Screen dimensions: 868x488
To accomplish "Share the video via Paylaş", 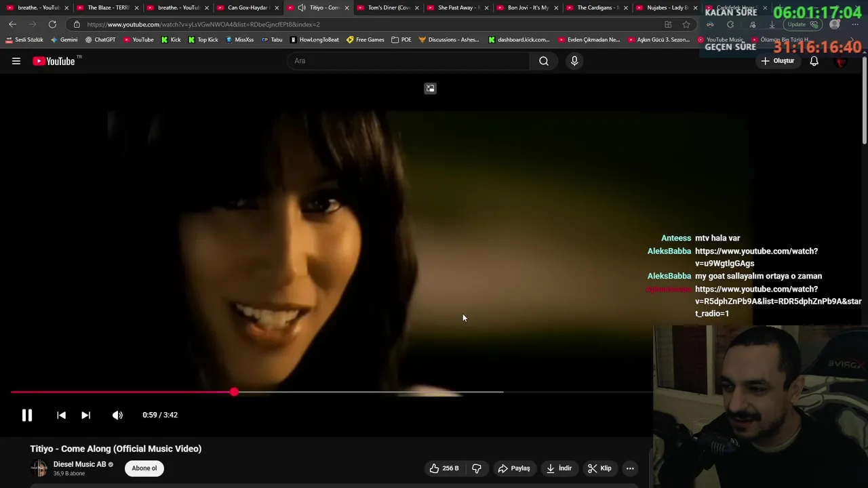I will [x=514, y=468].
